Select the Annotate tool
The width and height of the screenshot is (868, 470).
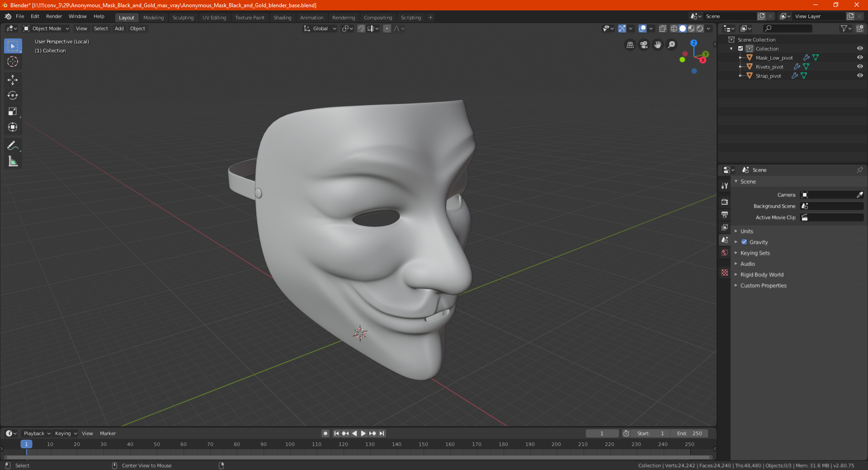pyautogui.click(x=13, y=146)
